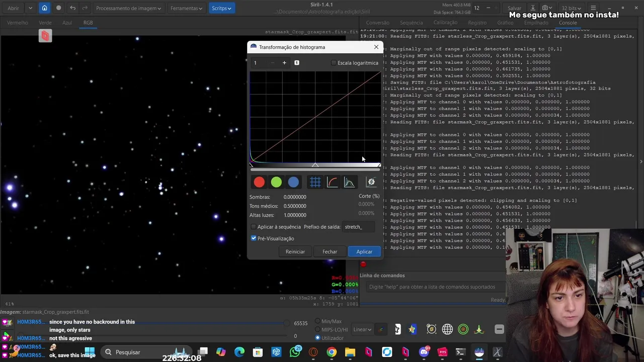Click the Reiniciar button
The width and height of the screenshot is (644, 362).
[295, 251]
